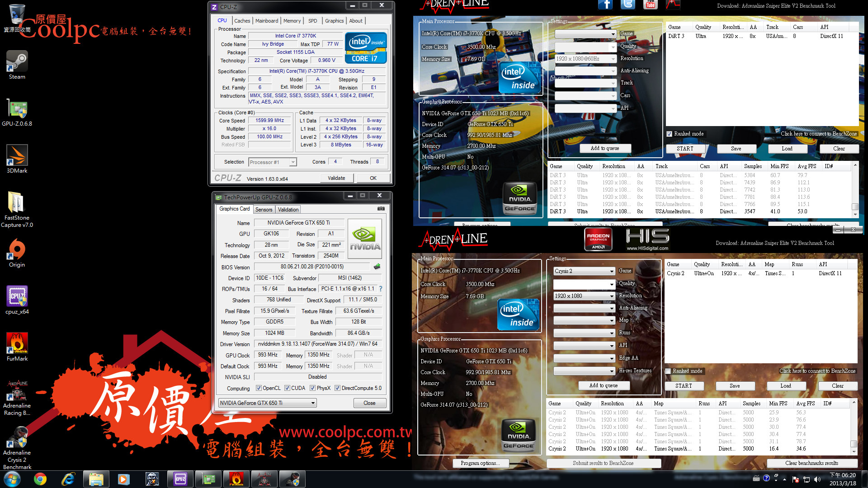Switch to FurMark taskbar button
868x488 pixels.
coord(236,479)
